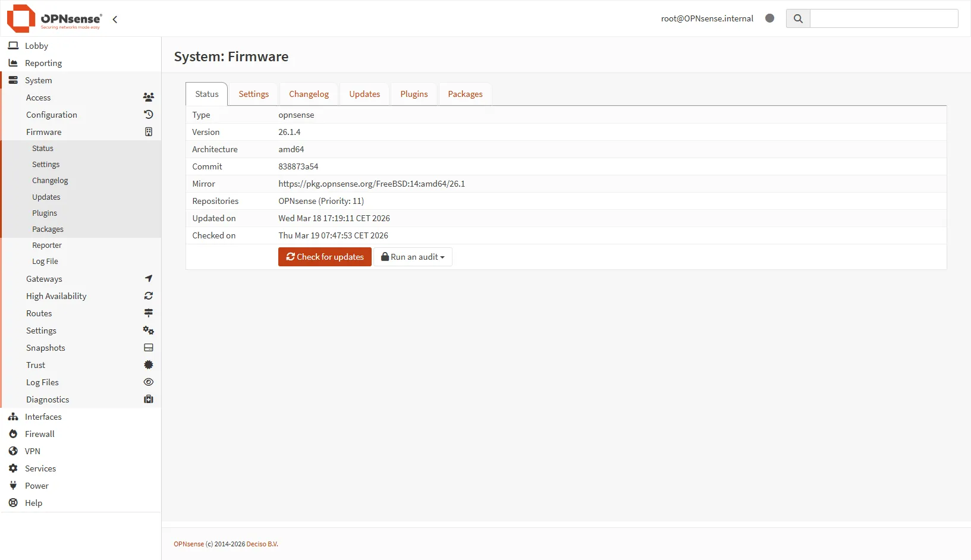This screenshot has width=971, height=560.
Task: Open the Run an audit dropdown
Action: 413,257
